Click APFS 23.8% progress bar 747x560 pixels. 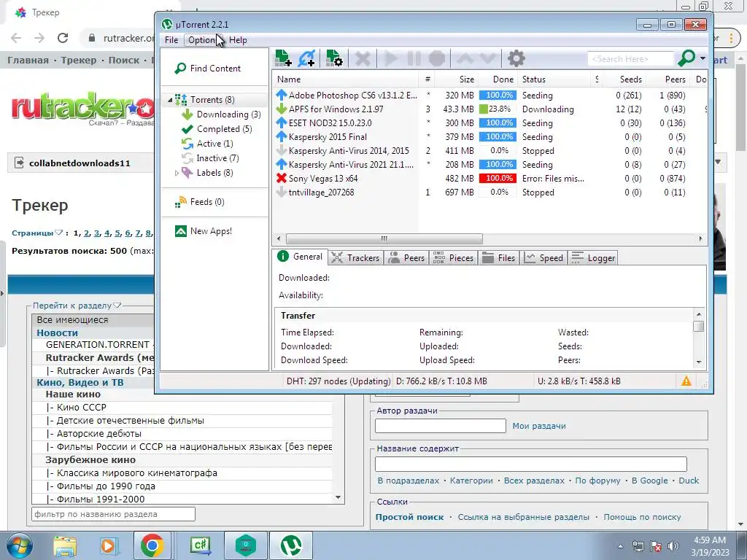498,109
